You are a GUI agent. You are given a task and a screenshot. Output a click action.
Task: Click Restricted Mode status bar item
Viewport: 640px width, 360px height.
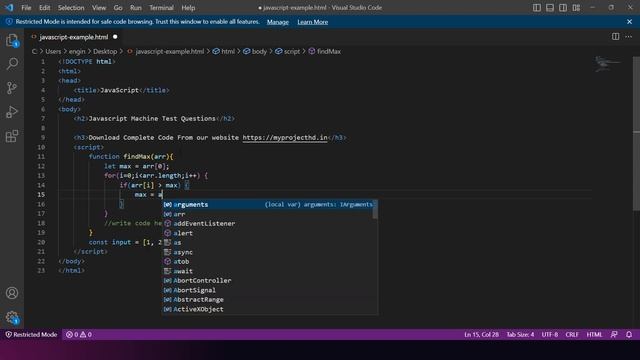click(x=31, y=335)
